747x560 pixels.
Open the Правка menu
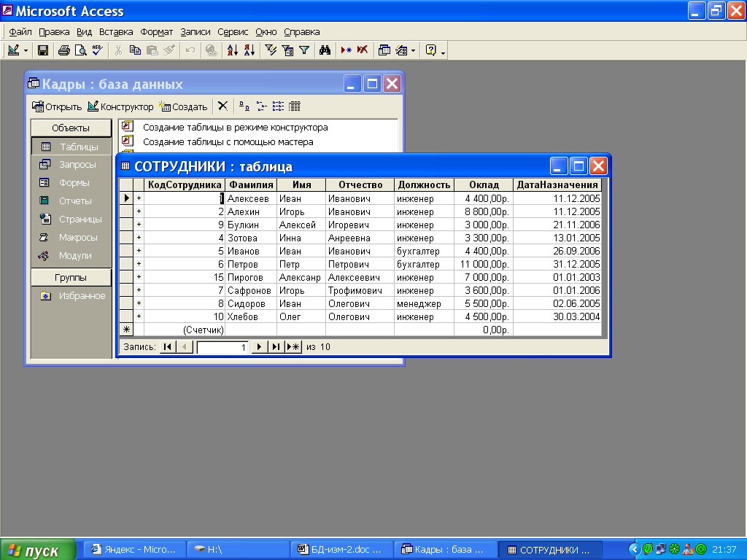point(54,32)
